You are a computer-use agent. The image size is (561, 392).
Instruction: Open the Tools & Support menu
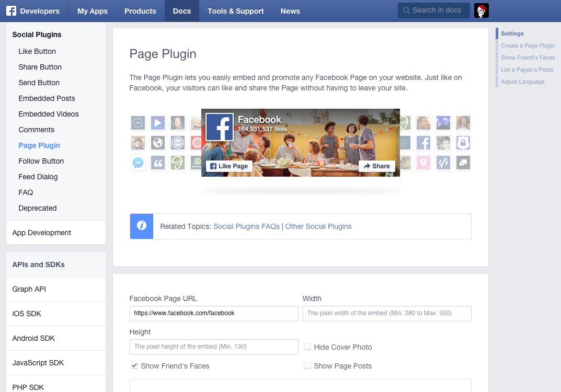[236, 11]
